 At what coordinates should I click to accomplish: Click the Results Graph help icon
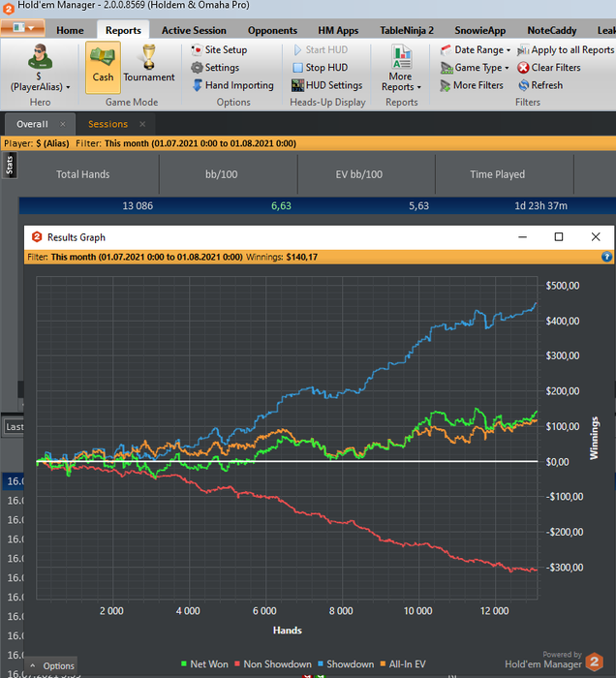click(x=606, y=257)
